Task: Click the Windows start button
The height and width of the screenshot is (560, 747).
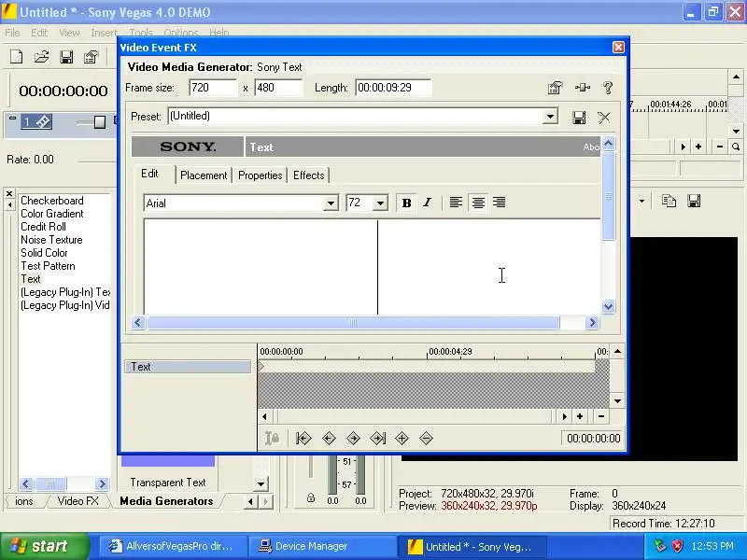Action: coord(45,546)
